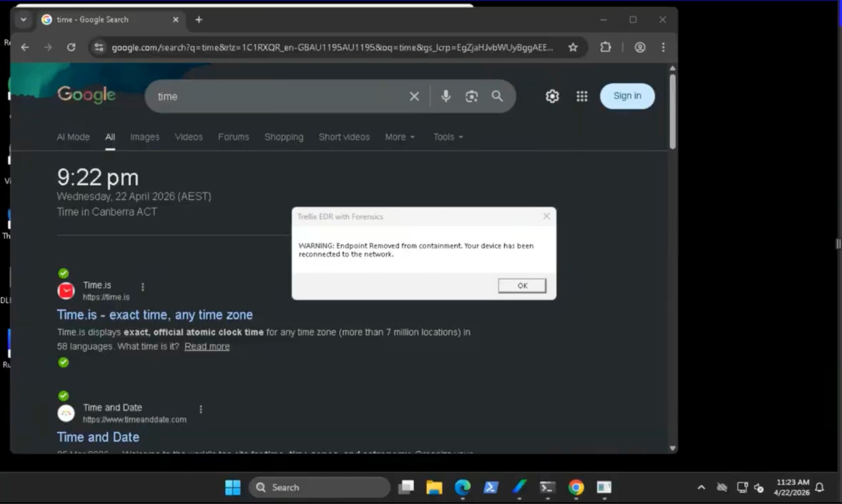This screenshot has height=504, width=842.
Task: Search by image with Google Lens
Action: click(472, 96)
